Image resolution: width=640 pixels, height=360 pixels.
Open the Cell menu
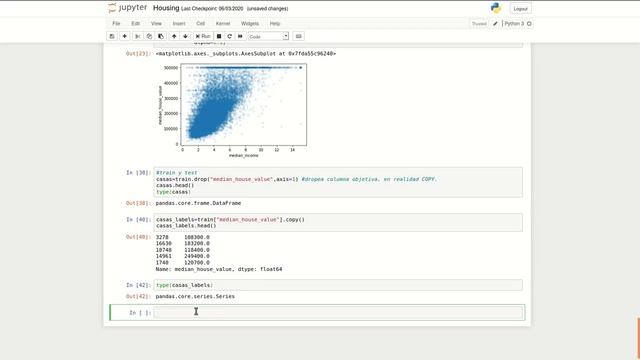pyautogui.click(x=200, y=24)
